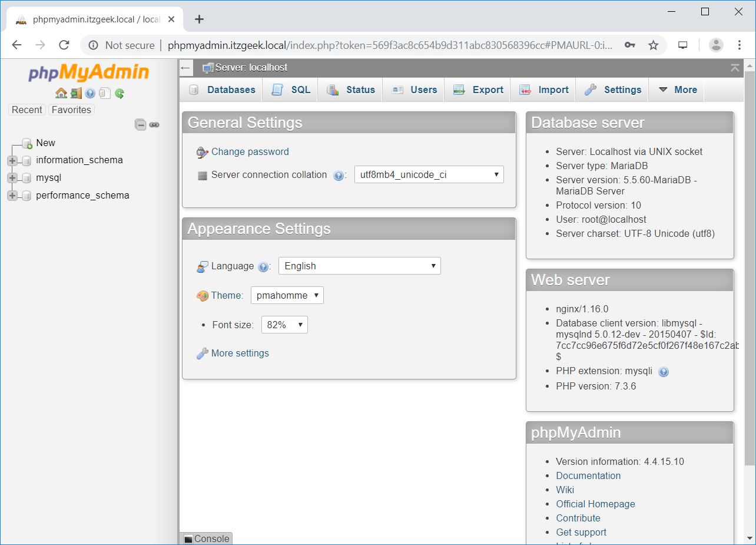Reload navigation panel with green refresh icon
The image size is (756, 545).
[x=120, y=93]
